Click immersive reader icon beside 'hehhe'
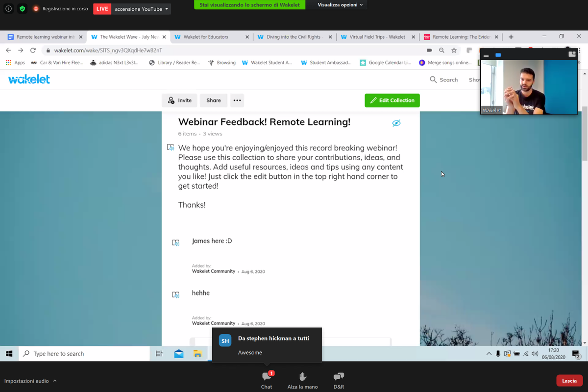The width and height of the screenshot is (588, 392). click(175, 294)
